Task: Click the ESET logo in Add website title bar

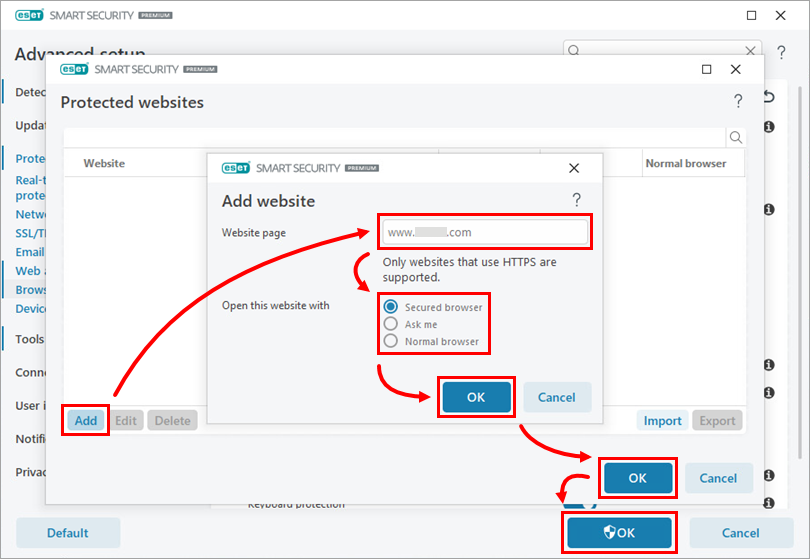Action: click(x=235, y=168)
